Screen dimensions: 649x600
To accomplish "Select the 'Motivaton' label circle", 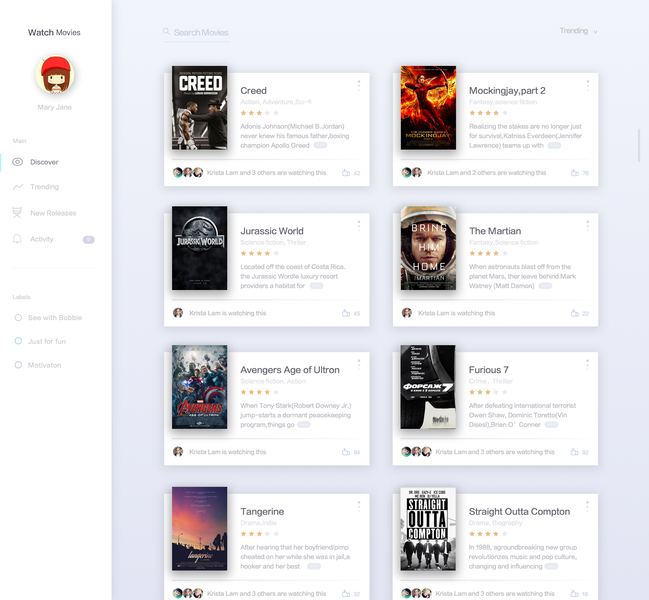I will 18,365.
